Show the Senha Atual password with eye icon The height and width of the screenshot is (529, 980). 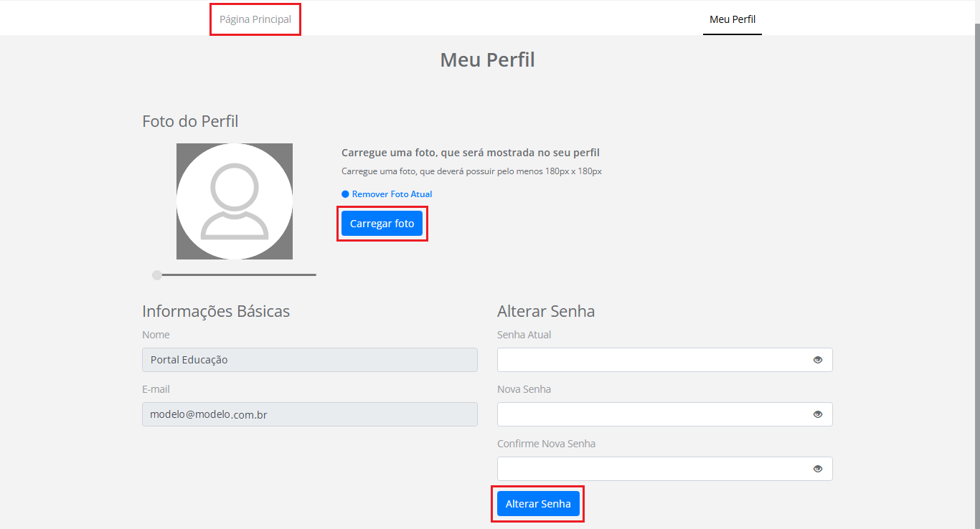click(817, 360)
